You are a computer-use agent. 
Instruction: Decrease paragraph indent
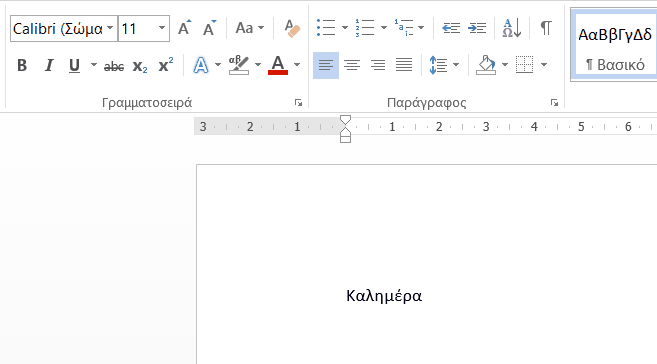pyautogui.click(x=451, y=28)
